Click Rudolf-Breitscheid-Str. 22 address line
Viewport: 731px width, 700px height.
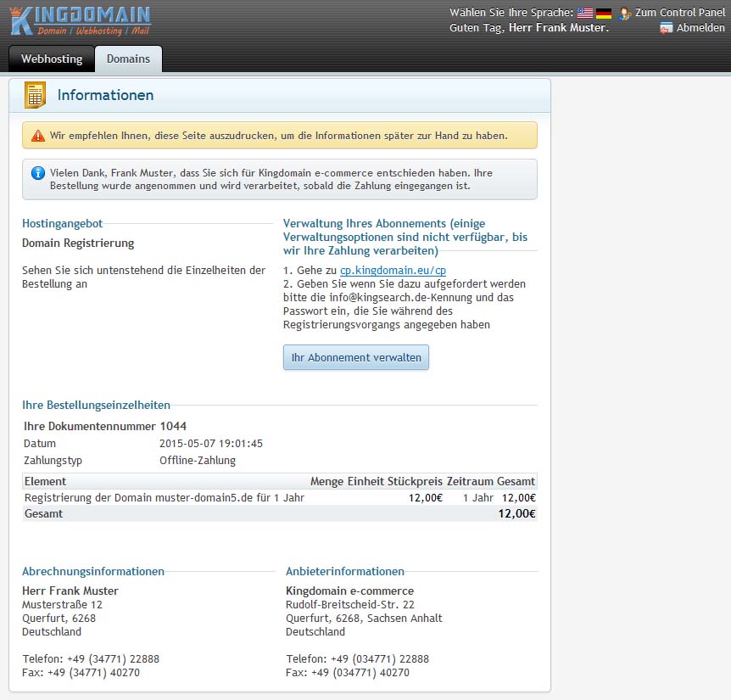pyautogui.click(x=350, y=605)
